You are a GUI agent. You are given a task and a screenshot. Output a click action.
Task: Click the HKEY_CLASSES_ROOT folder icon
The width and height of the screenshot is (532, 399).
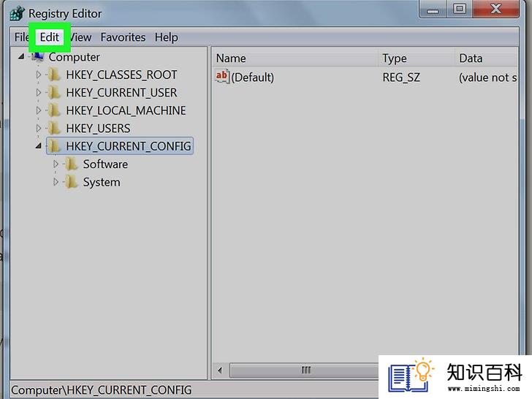(53, 75)
